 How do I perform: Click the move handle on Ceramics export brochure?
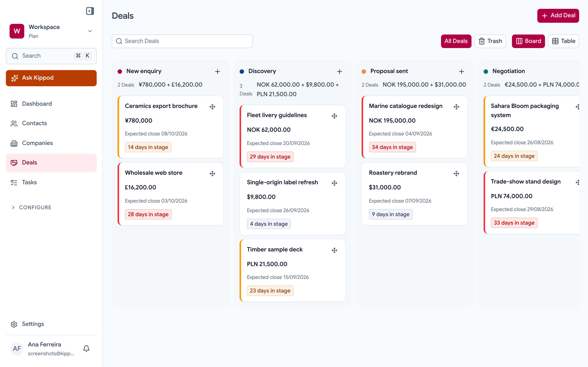tap(212, 107)
